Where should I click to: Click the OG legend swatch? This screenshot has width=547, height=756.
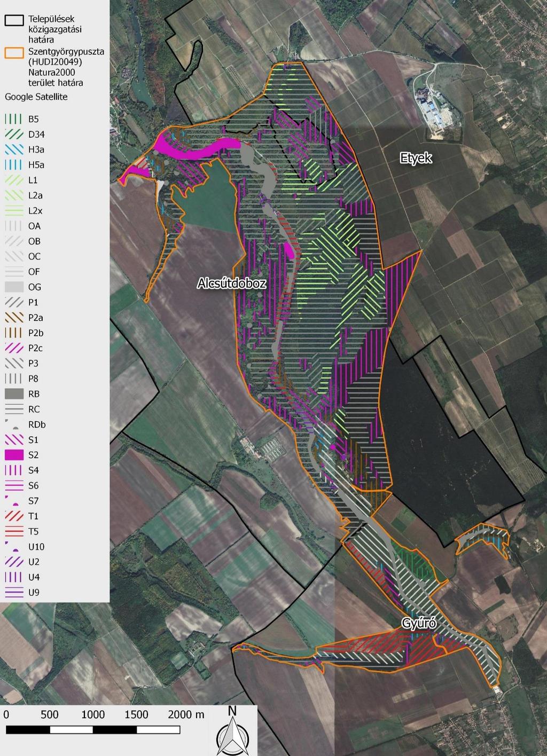pyautogui.click(x=14, y=287)
